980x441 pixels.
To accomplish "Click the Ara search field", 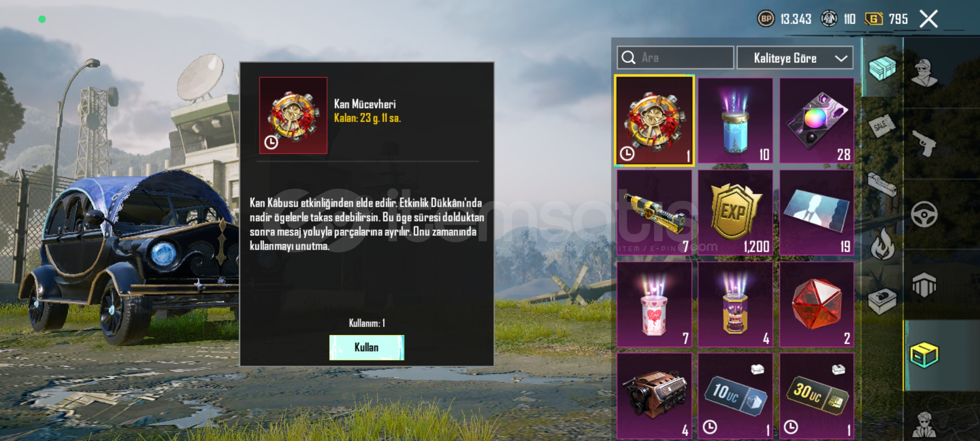I will pyautogui.click(x=675, y=58).
